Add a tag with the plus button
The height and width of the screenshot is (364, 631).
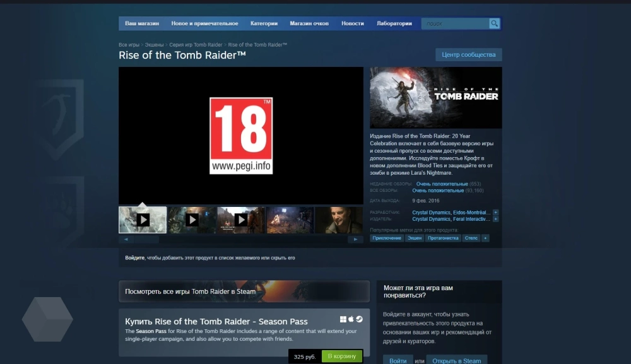pyautogui.click(x=485, y=238)
